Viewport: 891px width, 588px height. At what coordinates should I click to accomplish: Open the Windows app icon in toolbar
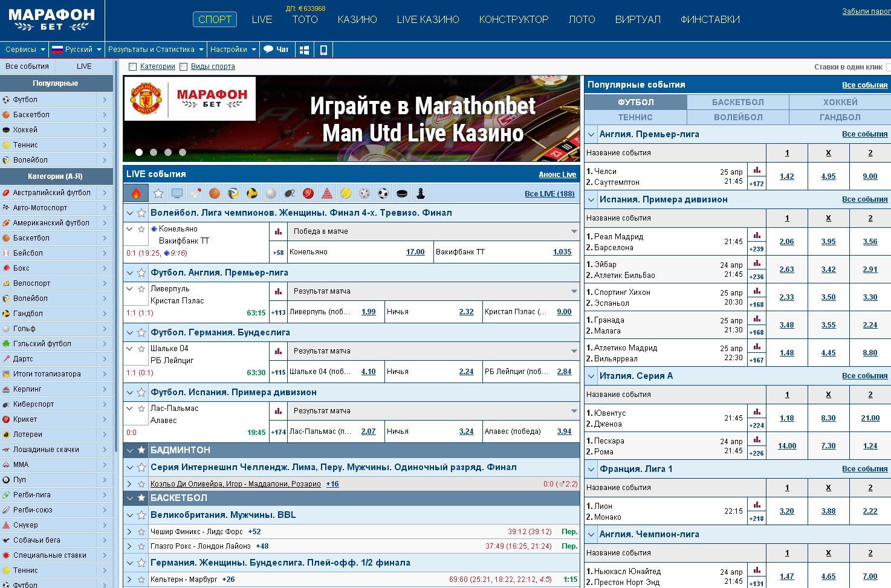click(x=305, y=50)
